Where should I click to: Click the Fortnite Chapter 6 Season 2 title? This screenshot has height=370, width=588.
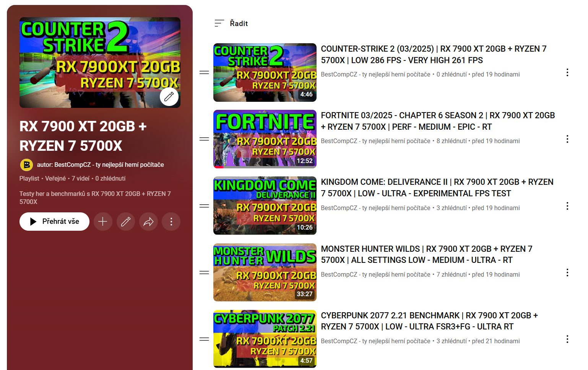click(x=438, y=121)
